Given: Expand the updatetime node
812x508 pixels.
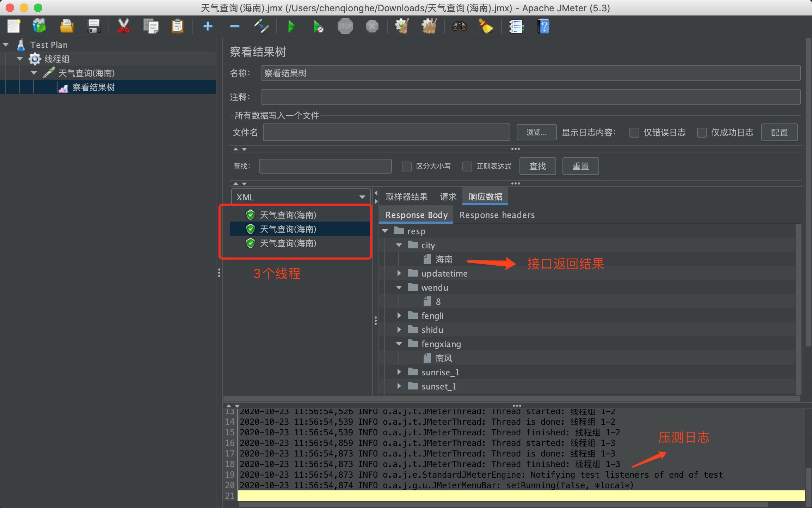Looking at the screenshot, I should click(399, 273).
